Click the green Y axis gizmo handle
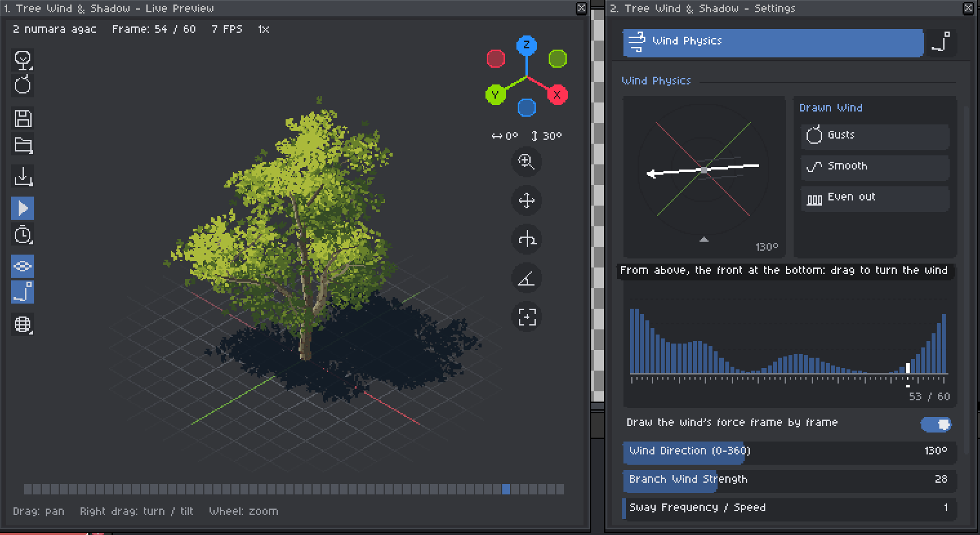This screenshot has height=535, width=980. [x=495, y=95]
